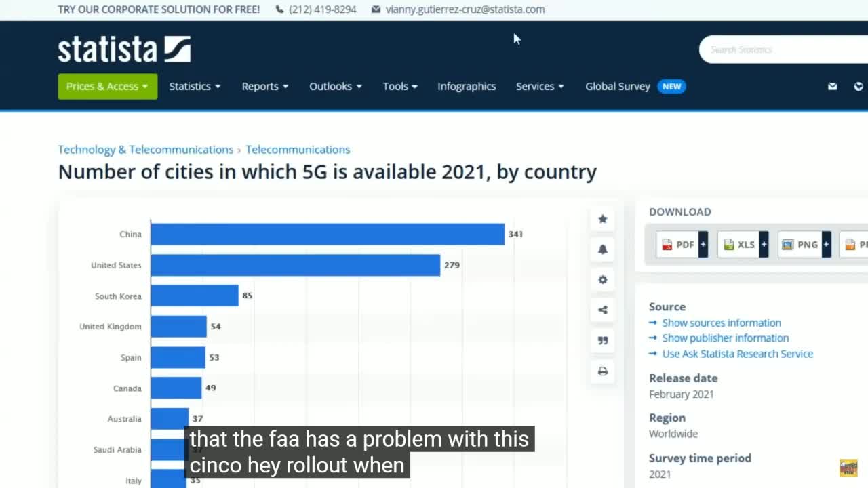Viewport: 868px width, 488px height.
Task: Click the phone icon beside (212) 419-8294
Action: pyautogui.click(x=279, y=9)
